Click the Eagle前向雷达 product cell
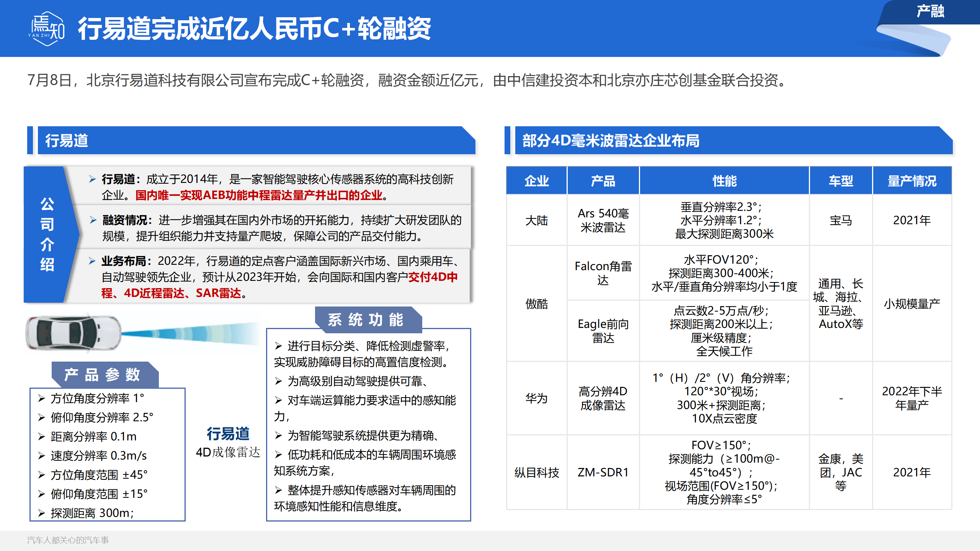 603,331
